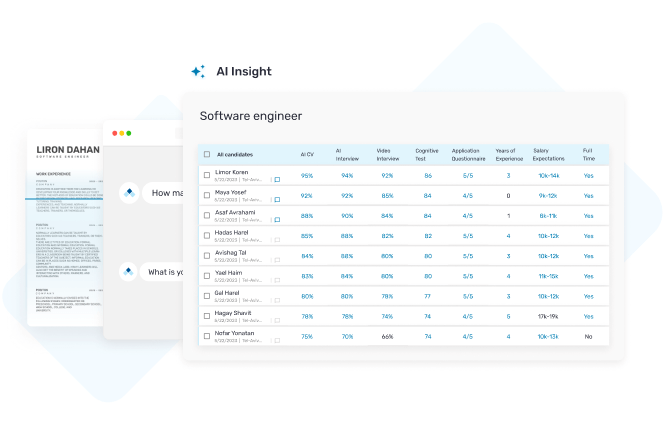Open candidate Asaf Avrahami
Viewport: 667px width, 445px height.
pos(235,212)
